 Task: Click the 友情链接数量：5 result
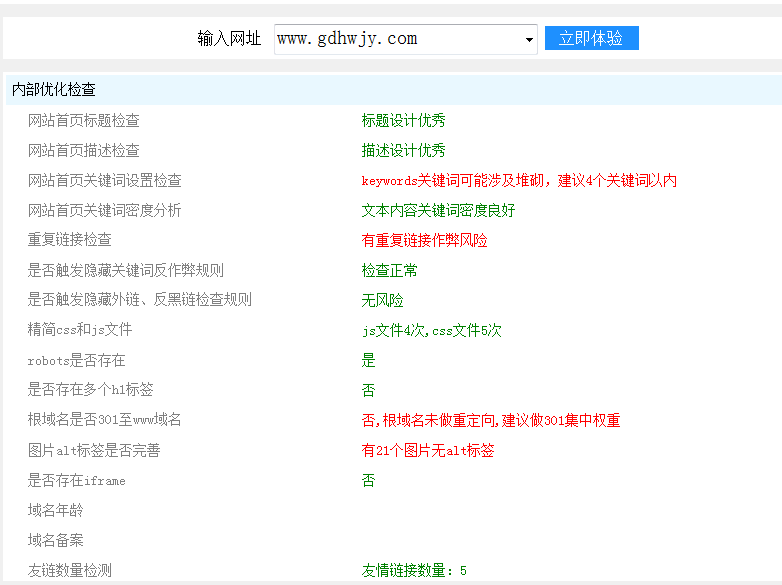[x=414, y=571]
